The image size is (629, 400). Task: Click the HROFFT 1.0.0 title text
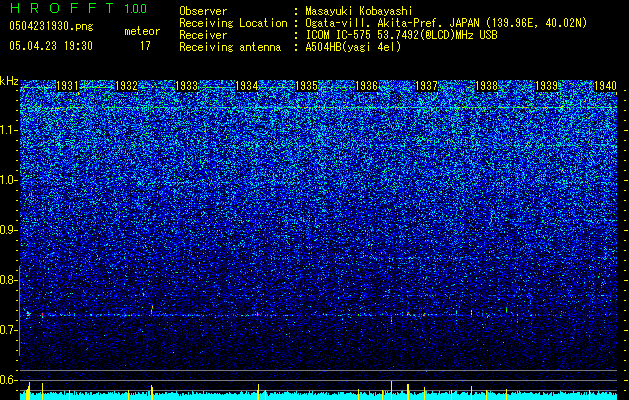pyautogui.click(x=78, y=8)
